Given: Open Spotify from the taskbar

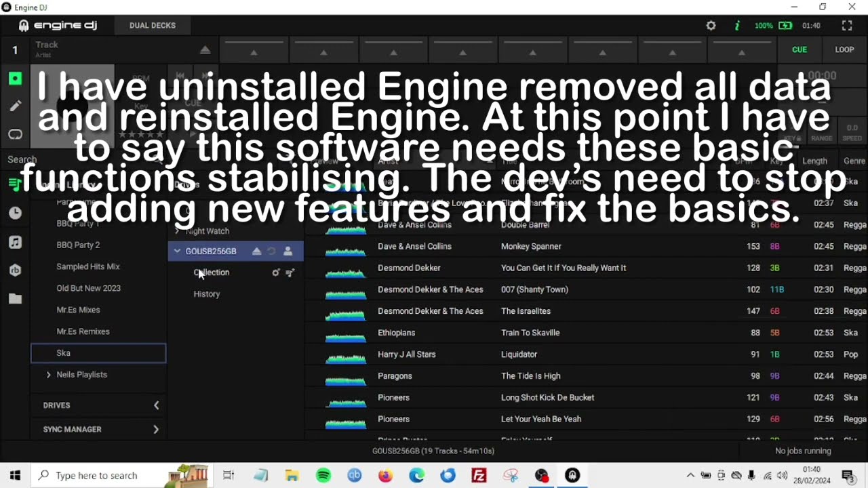Looking at the screenshot, I should (323, 475).
